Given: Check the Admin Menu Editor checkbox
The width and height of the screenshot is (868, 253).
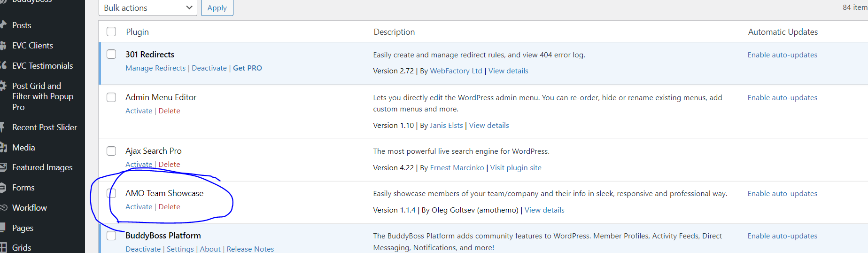Looking at the screenshot, I should tap(111, 97).
